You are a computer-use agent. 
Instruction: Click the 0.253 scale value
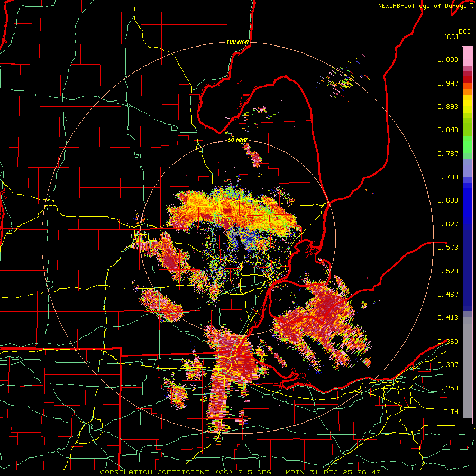coord(448,388)
